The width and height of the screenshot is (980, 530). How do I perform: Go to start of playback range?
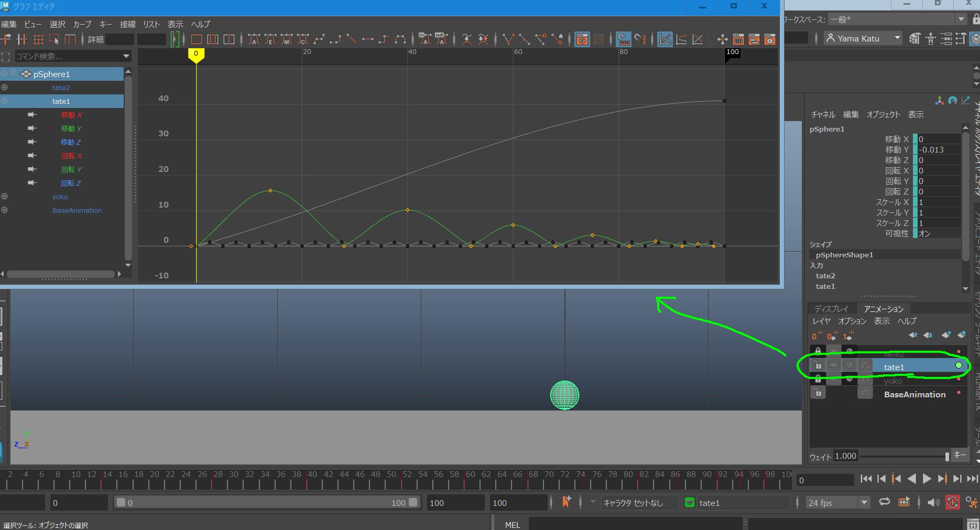866,479
